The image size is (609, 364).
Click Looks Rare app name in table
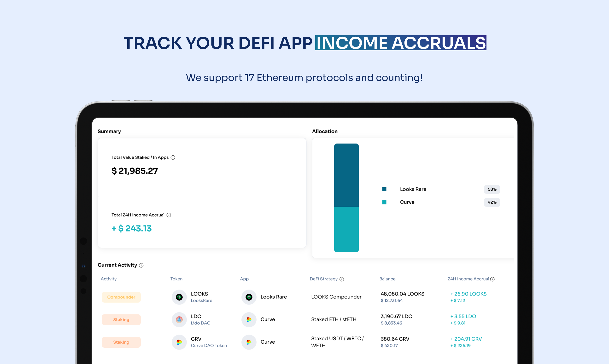(x=274, y=297)
